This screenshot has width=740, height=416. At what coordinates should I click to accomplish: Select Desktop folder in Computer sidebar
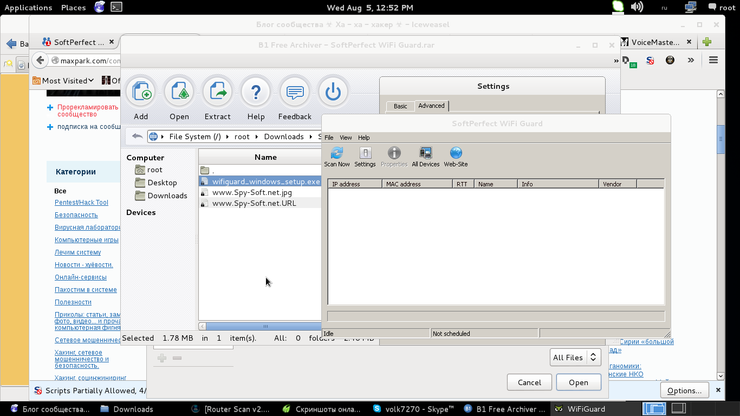162,183
